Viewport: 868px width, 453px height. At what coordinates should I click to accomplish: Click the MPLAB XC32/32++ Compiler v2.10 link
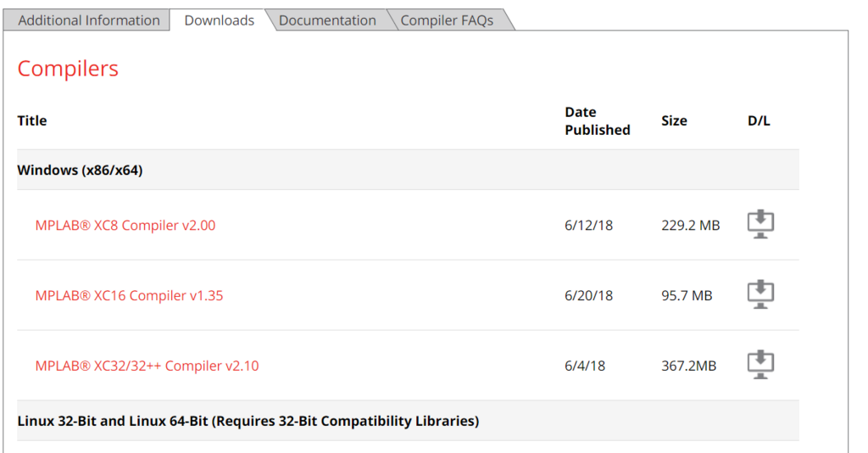147,366
